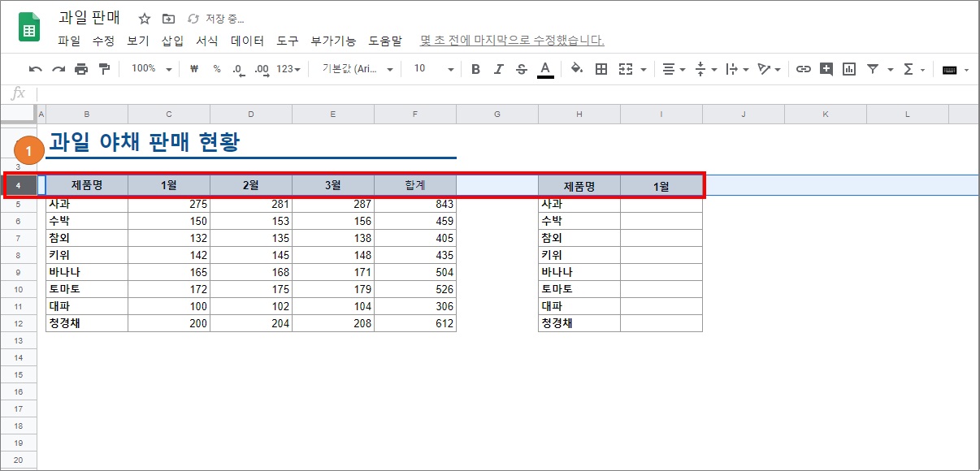
Task: Toggle bold formatting
Action: point(476,70)
